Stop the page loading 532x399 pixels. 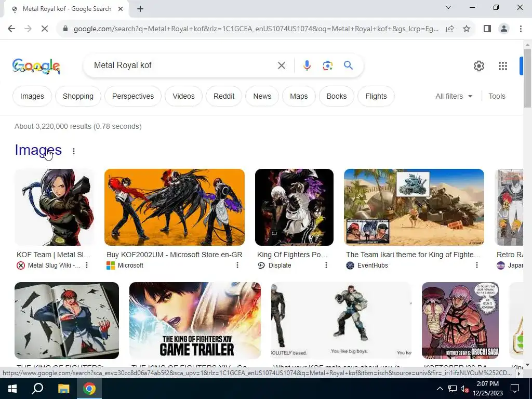45,29
